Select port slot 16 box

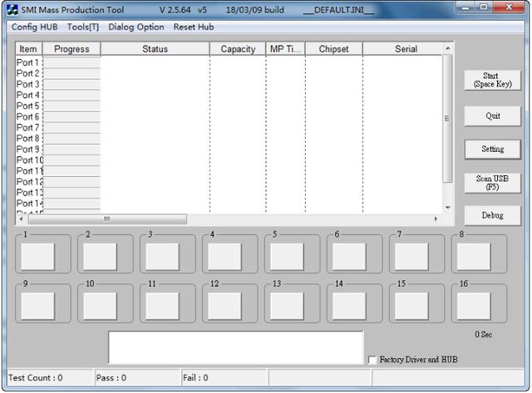[x=474, y=307]
